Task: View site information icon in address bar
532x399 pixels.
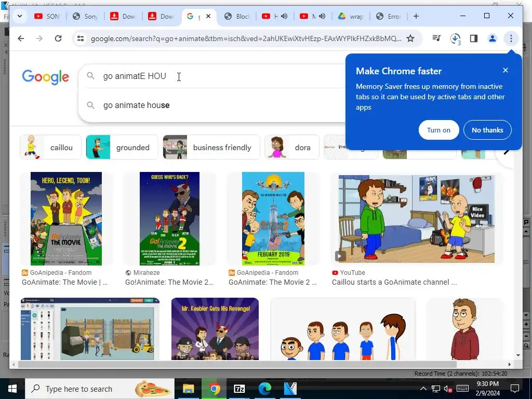Action: click(81, 38)
